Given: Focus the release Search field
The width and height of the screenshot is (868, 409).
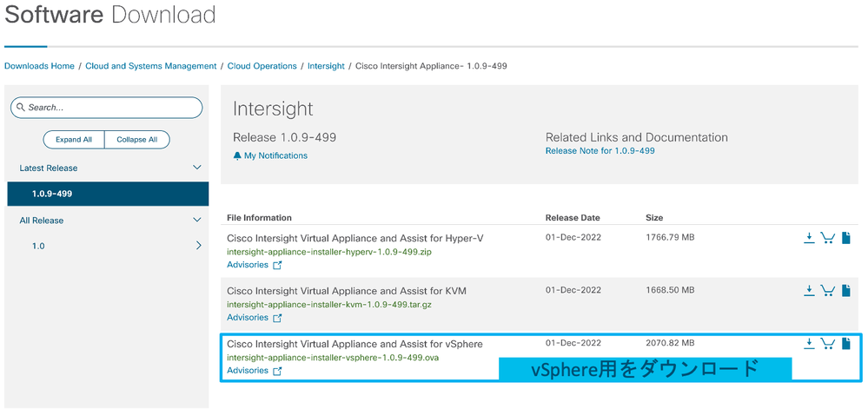Looking at the screenshot, I should click(x=106, y=108).
